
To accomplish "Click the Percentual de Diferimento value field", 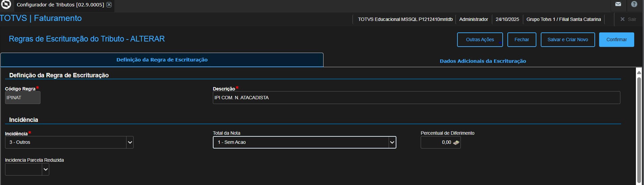I will click(437, 142).
